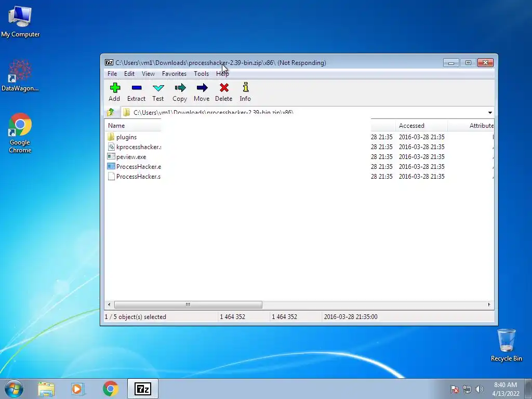The image size is (532, 399).
Task: Click the peview.exe file name
Action: pyautogui.click(x=131, y=157)
